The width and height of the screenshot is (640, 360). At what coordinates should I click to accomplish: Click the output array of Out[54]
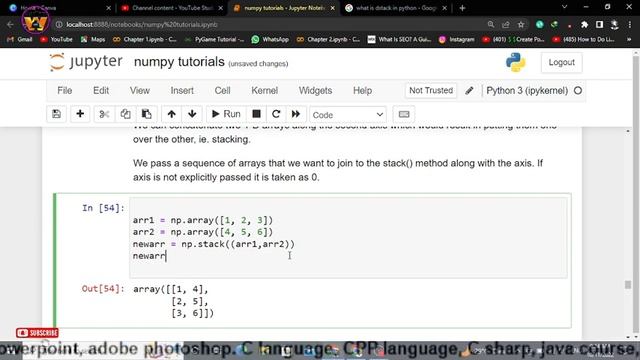(x=173, y=301)
